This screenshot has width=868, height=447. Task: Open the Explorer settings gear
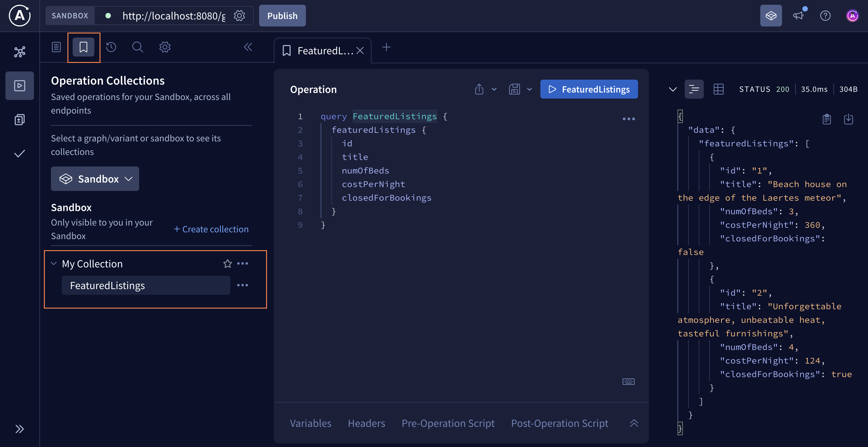pos(165,47)
